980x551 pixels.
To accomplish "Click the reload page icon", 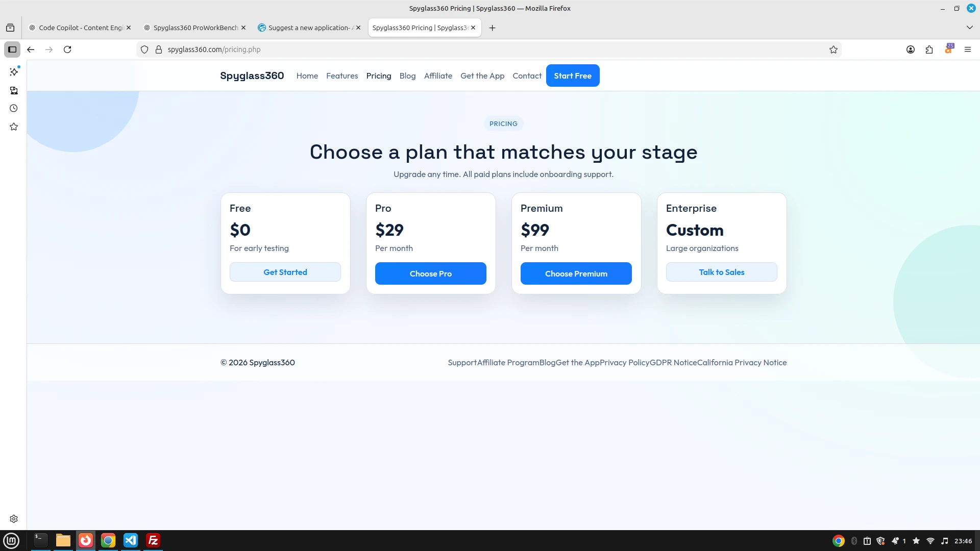I will coord(67,49).
